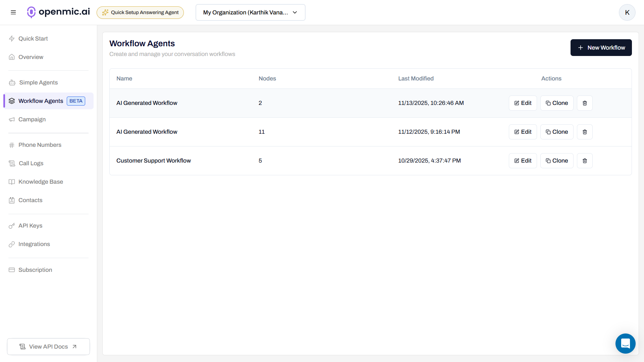Open the profile avatar menu marked K
The width and height of the screenshot is (644, 362).
coord(627,12)
